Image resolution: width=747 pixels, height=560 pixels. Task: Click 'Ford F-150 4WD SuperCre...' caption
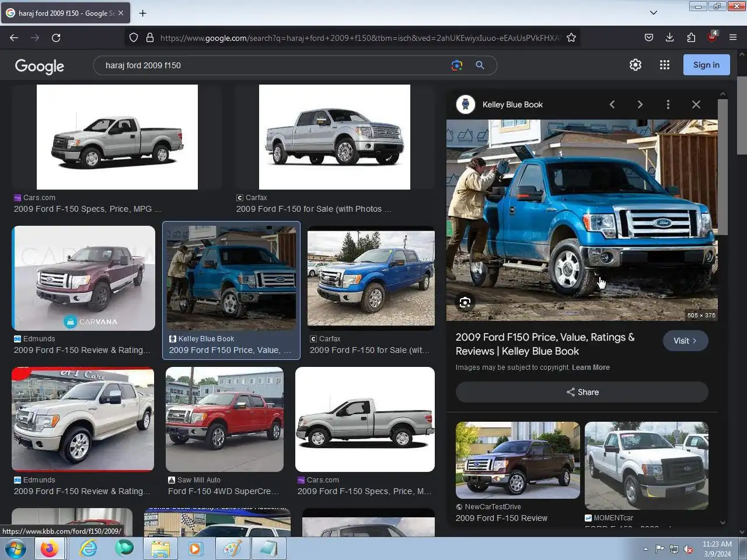coord(224,491)
